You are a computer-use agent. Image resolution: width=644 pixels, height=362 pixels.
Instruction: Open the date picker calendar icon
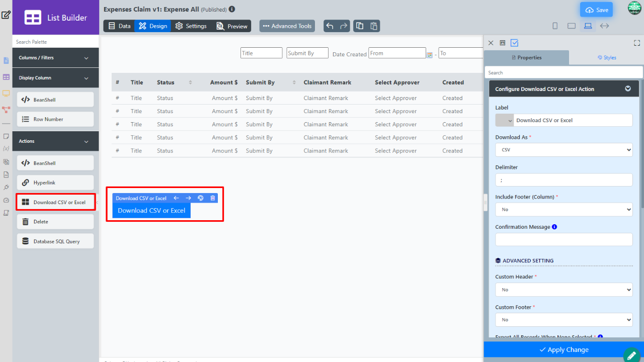(x=430, y=54)
